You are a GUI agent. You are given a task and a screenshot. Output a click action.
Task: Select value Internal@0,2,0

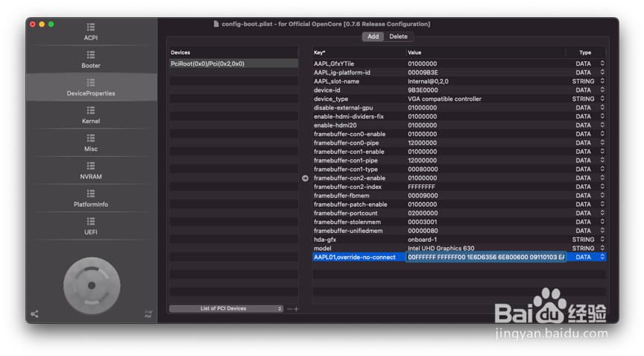(428, 81)
